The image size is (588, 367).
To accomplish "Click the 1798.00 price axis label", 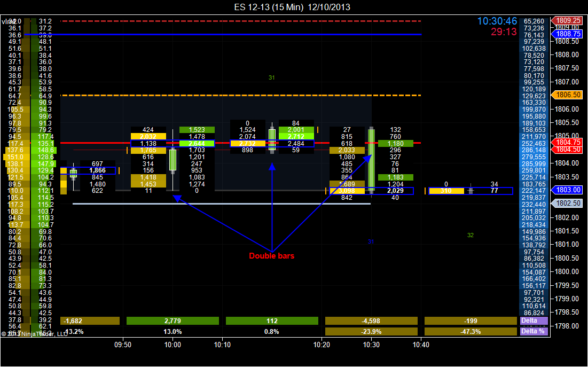I will coord(567,326).
